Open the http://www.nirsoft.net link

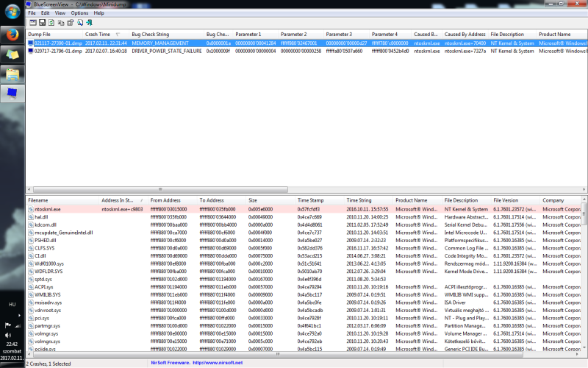(x=218, y=363)
